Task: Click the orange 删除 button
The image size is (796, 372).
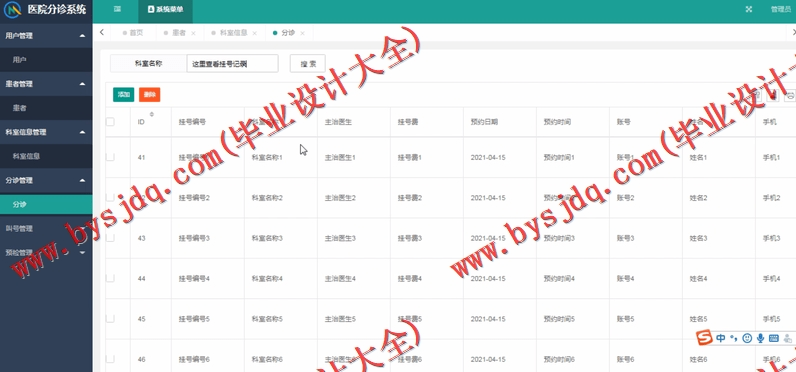Action: click(x=150, y=94)
